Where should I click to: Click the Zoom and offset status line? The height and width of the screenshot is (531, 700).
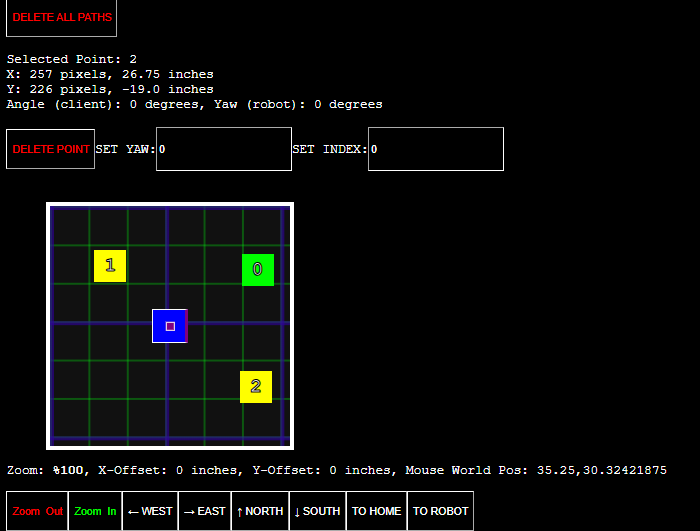coord(337,470)
